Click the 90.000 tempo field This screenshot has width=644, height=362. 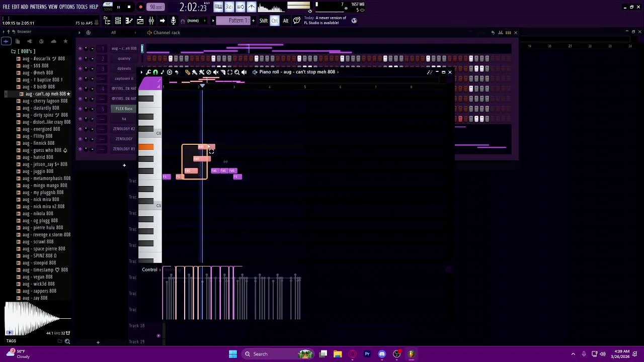(x=156, y=7)
